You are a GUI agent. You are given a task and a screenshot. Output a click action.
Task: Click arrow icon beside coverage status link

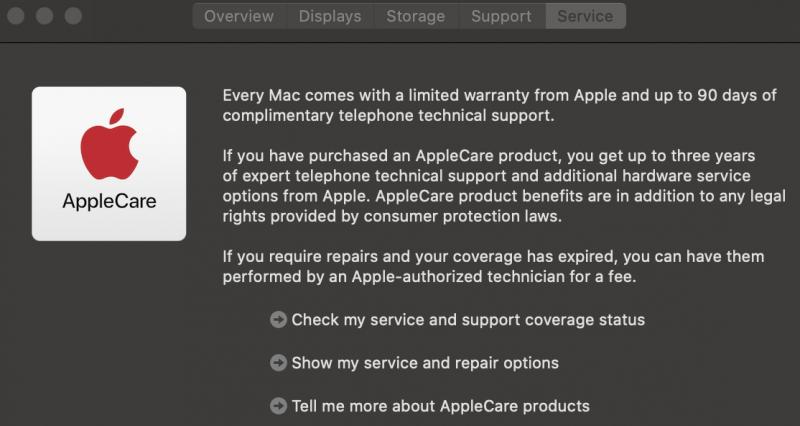pyautogui.click(x=278, y=320)
